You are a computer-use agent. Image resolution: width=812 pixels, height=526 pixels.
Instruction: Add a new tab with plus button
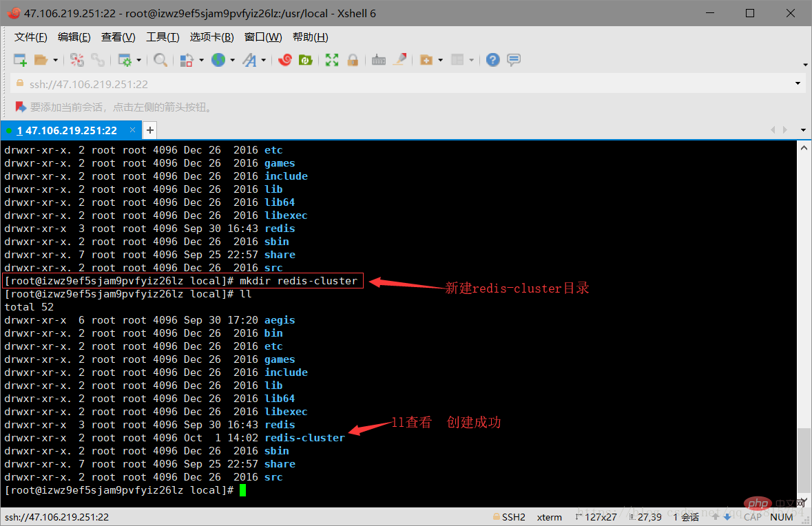149,130
